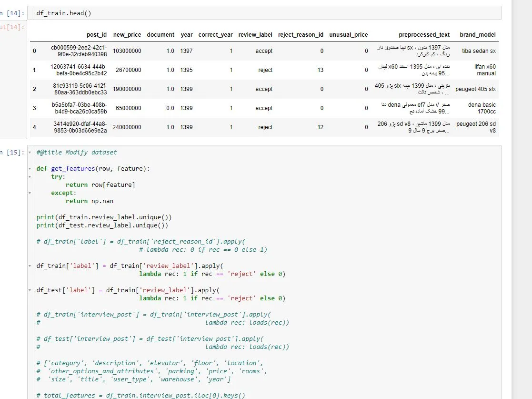
Task: Click the brand_model column header
Action: (477, 35)
